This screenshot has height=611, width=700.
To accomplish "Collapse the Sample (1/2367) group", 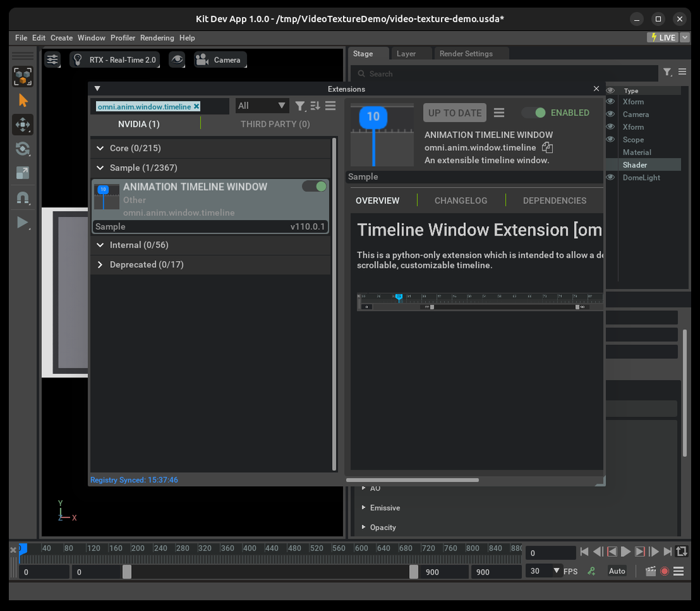I will coord(101,168).
